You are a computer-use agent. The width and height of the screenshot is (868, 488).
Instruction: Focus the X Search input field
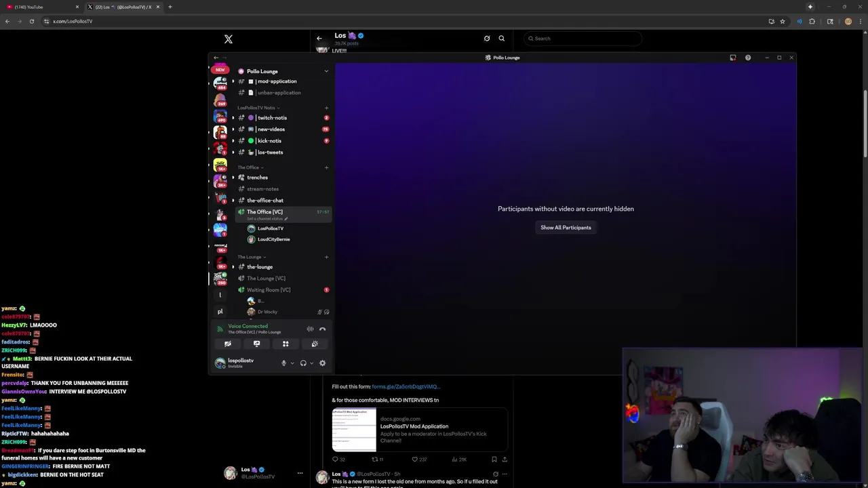[x=583, y=39]
